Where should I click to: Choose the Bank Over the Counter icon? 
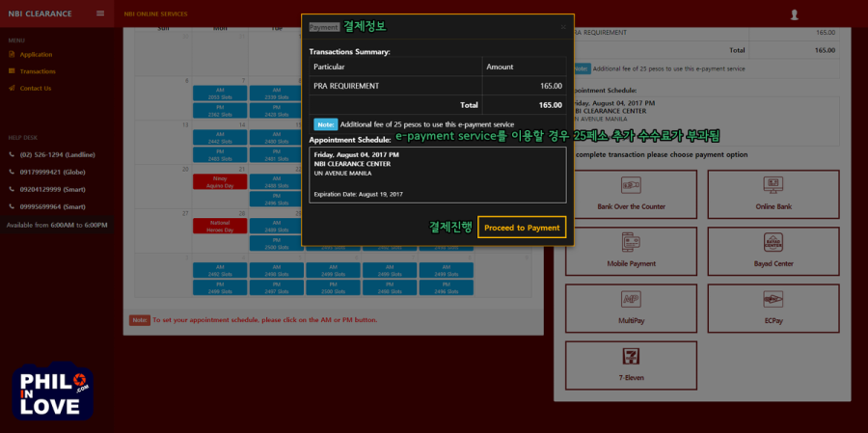[x=631, y=185]
